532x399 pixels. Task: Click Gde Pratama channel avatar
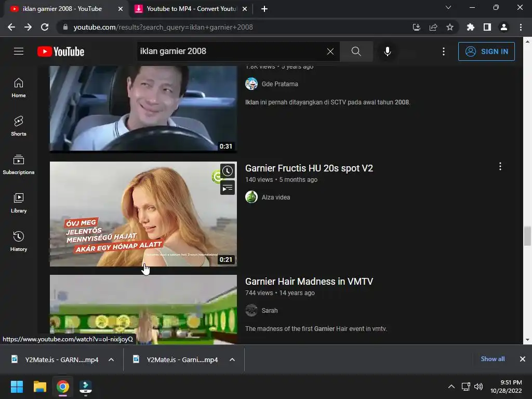pos(251,84)
